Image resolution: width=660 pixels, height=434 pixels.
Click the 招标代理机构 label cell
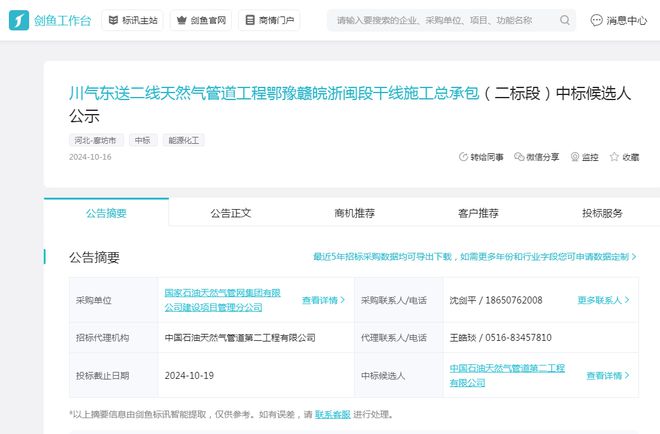point(114,338)
